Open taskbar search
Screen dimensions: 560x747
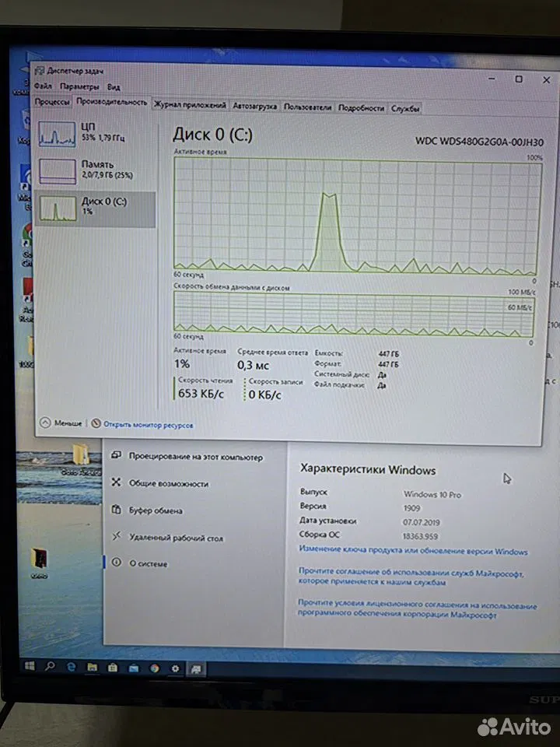[x=50, y=666]
